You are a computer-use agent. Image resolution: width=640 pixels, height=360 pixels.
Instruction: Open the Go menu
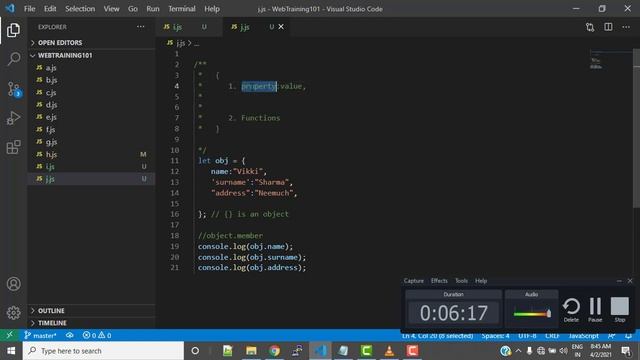133,9
